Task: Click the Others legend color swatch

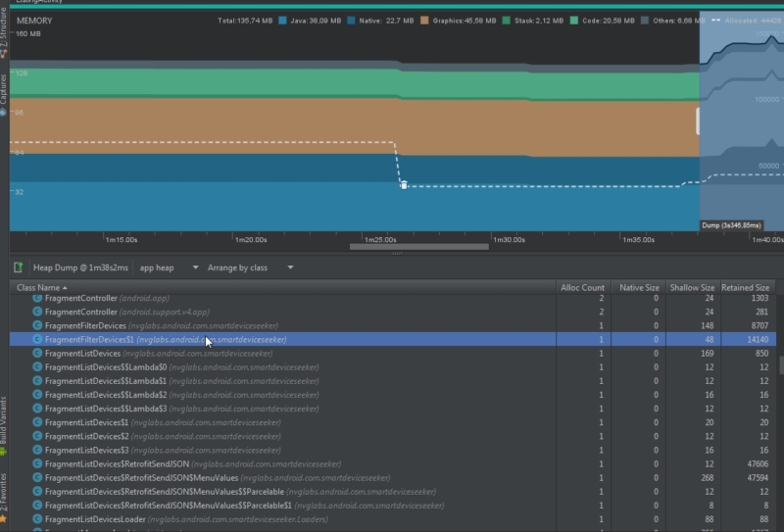Action: [645, 21]
